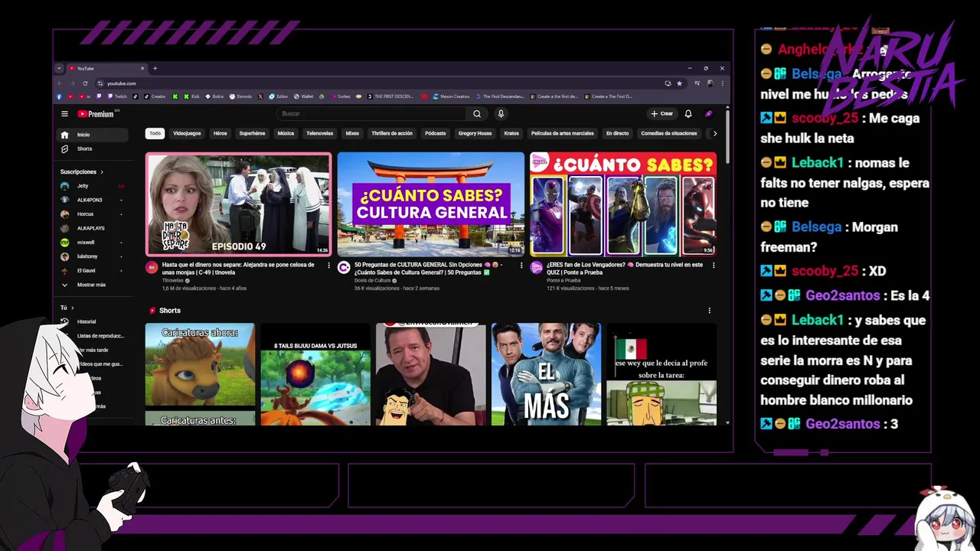Open the Wallet bookmark
Viewport: 980px width, 551px height.
coord(303,96)
